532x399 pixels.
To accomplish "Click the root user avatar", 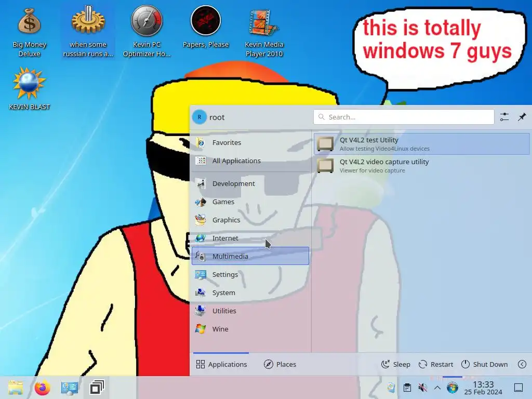I will pos(199,117).
